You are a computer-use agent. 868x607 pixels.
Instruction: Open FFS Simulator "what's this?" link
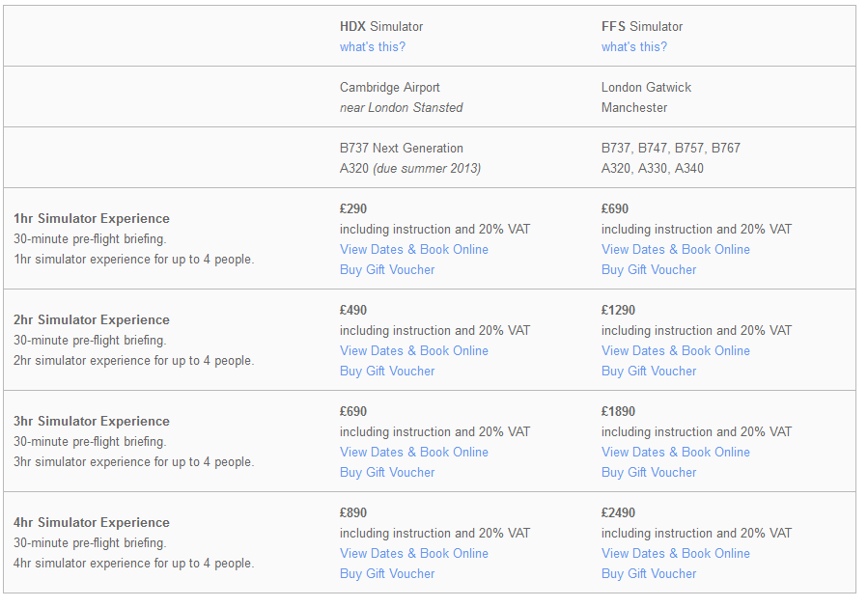tap(634, 46)
